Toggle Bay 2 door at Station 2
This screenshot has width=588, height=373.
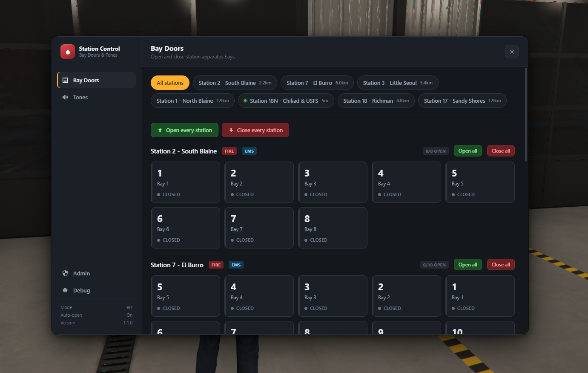(x=259, y=182)
